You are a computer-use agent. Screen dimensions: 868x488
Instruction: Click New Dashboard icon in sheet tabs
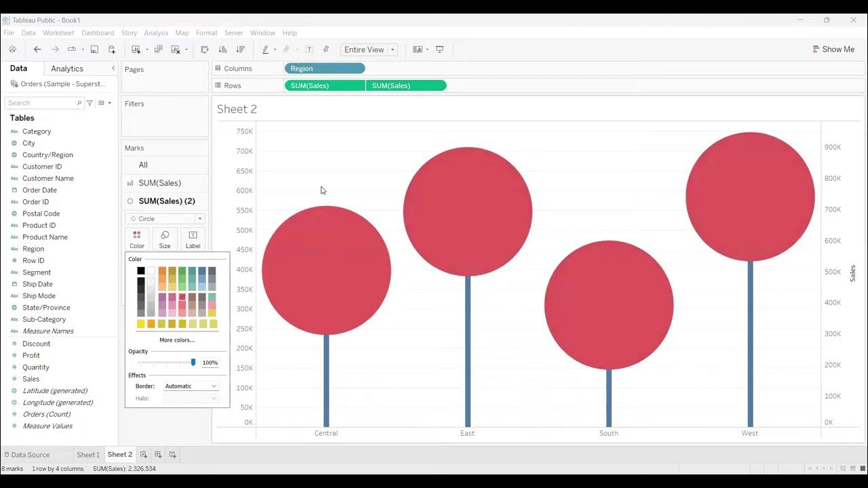click(x=158, y=455)
